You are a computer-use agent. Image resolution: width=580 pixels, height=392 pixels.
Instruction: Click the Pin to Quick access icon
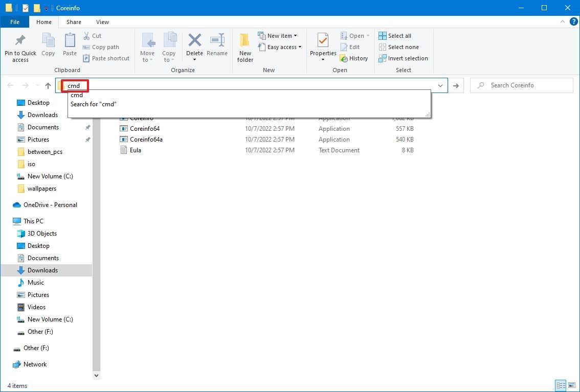pyautogui.click(x=20, y=41)
